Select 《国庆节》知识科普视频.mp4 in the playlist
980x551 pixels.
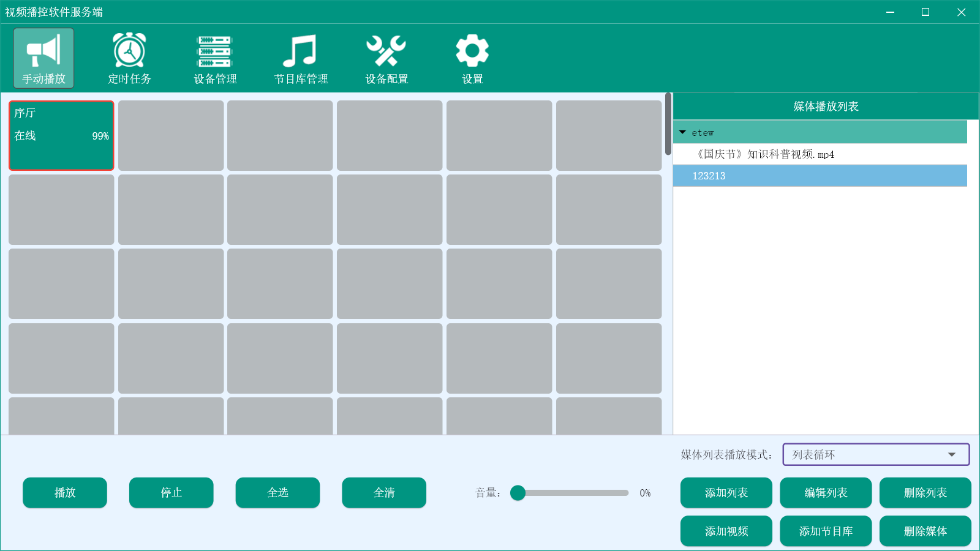coord(820,154)
